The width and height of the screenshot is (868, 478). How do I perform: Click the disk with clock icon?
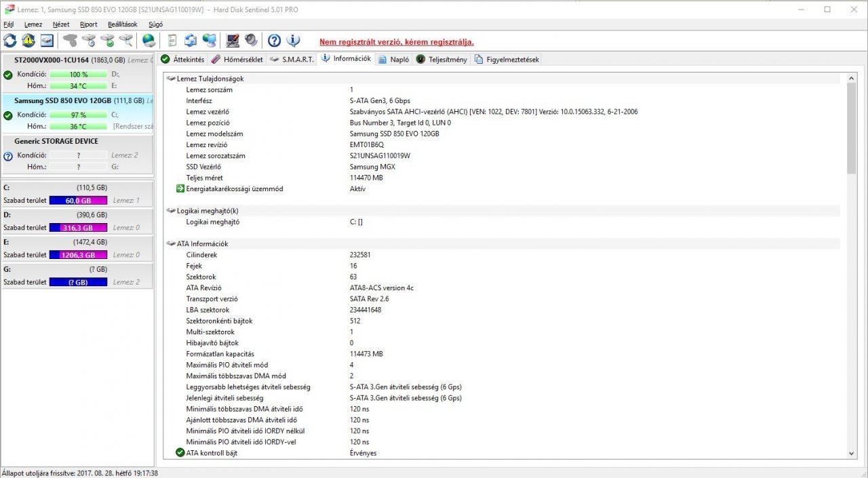click(x=88, y=41)
